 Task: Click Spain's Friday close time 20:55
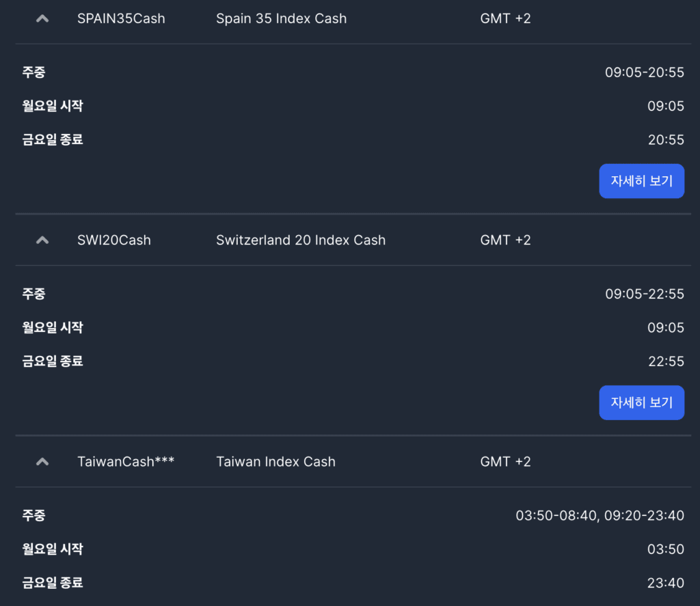666,139
